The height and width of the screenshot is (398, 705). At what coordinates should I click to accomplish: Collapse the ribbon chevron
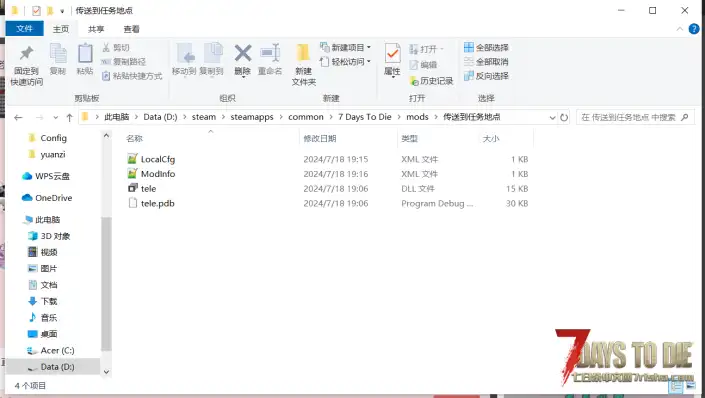coord(679,29)
